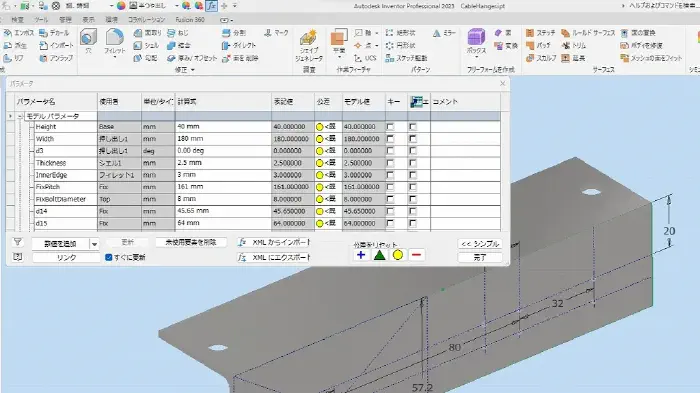700x393 pixels.
Task: Select the Circular pattern (円形状) tool
Action: tap(401, 46)
